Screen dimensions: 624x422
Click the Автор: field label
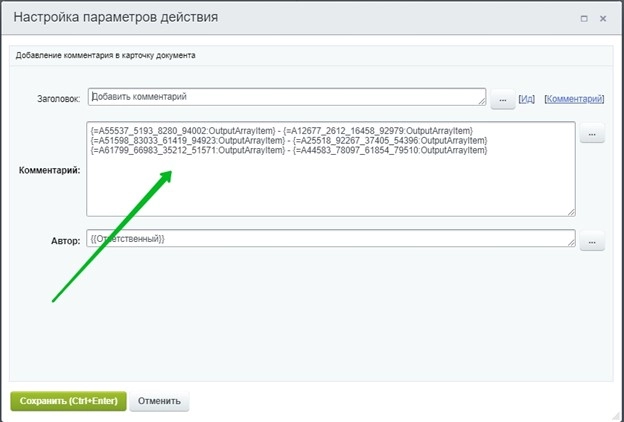pos(63,241)
